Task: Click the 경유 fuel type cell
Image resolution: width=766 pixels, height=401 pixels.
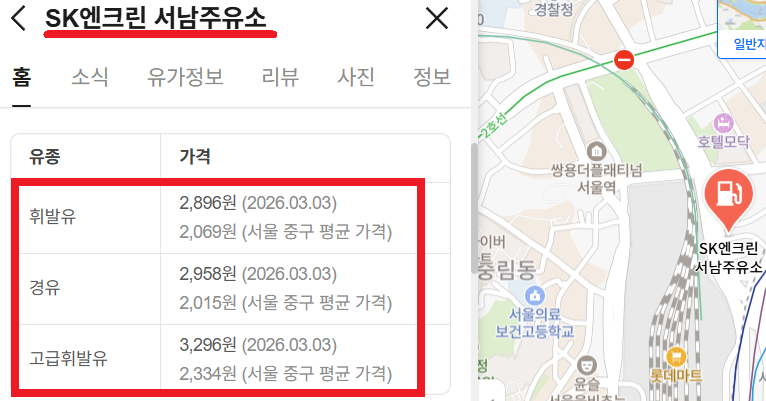Action: (x=86, y=289)
